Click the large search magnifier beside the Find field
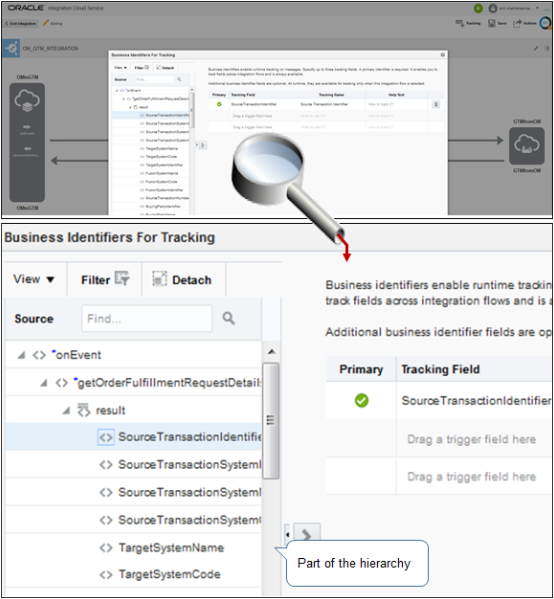The height and width of the screenshot is (599, 554). [228, 318]
